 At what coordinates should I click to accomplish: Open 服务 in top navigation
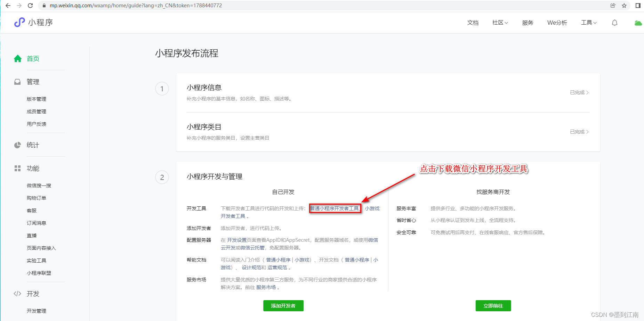(x=528, y=23)
